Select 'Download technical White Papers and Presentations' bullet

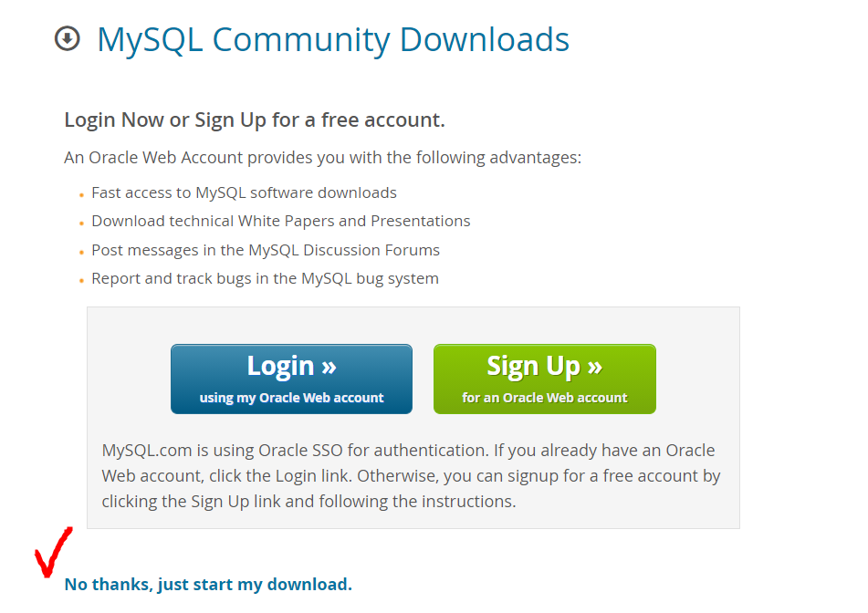(x=280, y=222)
